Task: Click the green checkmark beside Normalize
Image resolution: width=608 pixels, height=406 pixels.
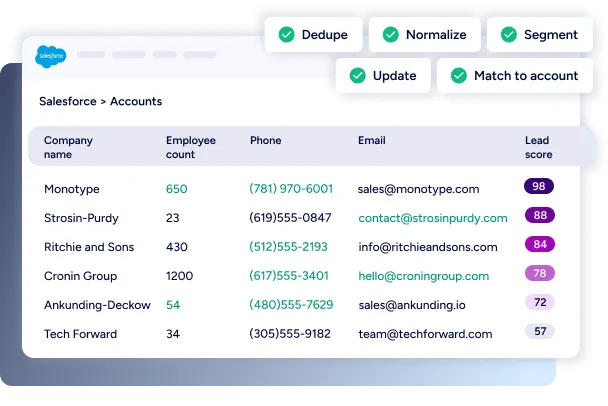Action: coord(390,35)
